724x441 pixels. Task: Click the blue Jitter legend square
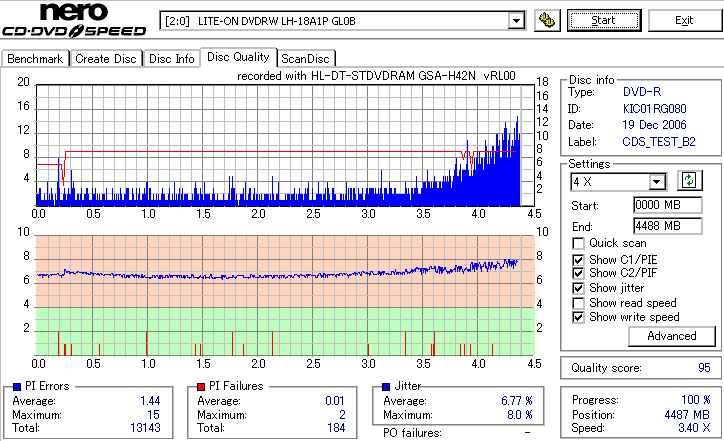[x=386, y=387]
